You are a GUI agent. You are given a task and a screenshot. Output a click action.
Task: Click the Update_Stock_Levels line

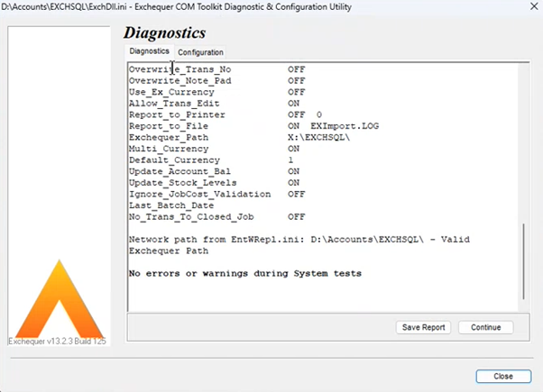214,183
